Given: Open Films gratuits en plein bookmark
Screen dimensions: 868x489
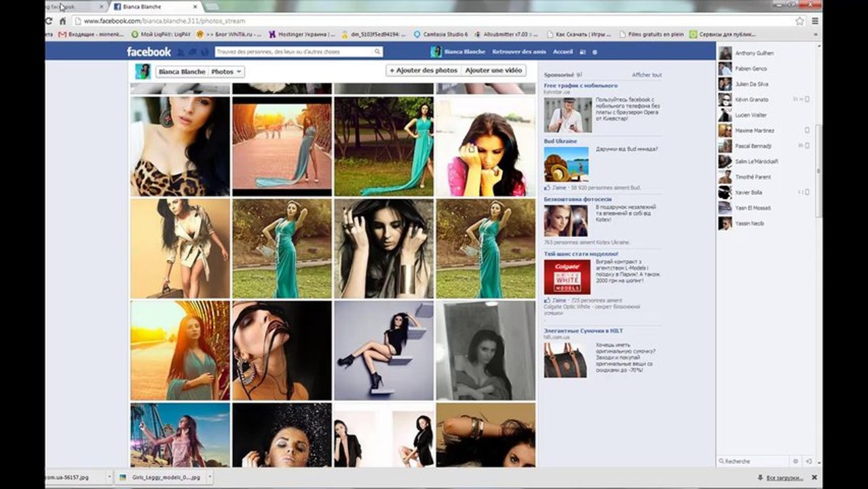Looking at the screenshot, I should (651, 34).
